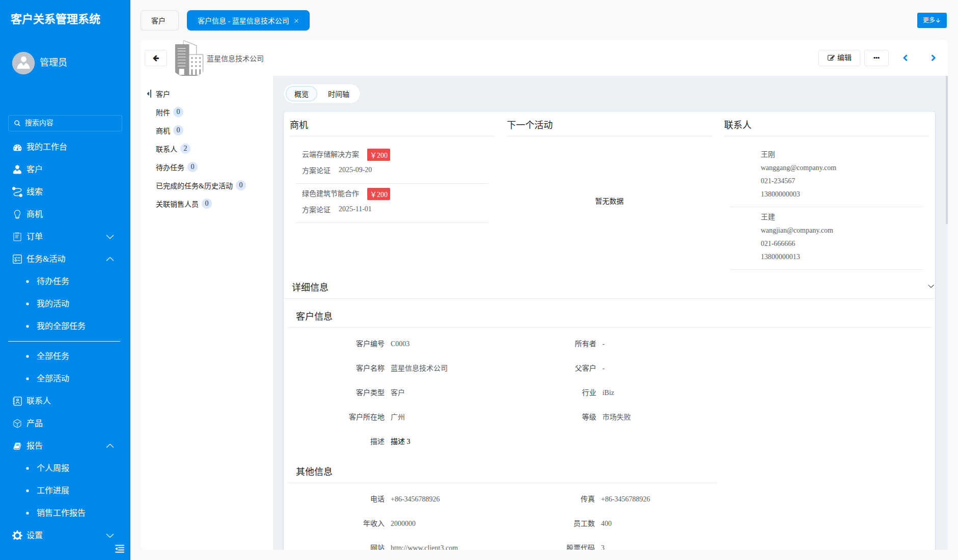Click the company building avatar icon
This screenshot has height=560, width=958.
coord(189,58)
